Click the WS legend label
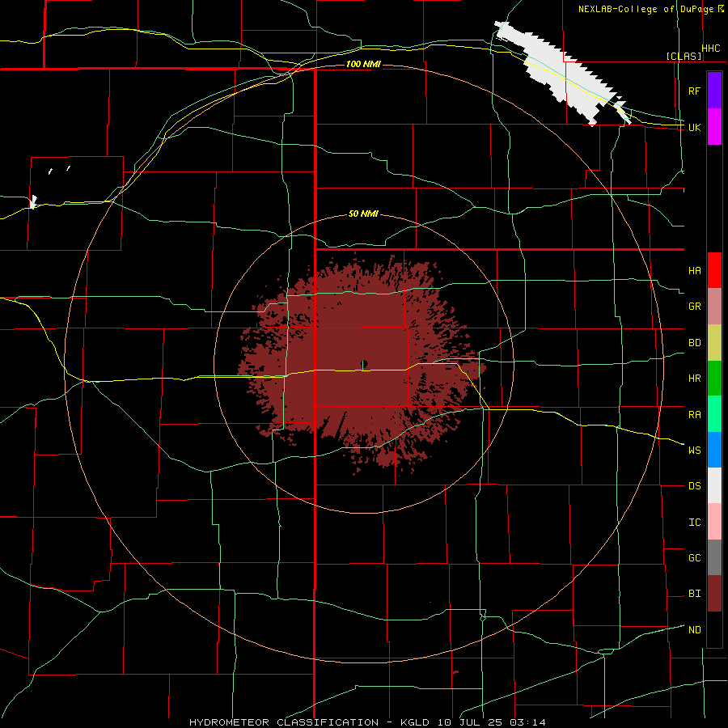This screenshot has height=728, width=728. click(x=694, y=450)
